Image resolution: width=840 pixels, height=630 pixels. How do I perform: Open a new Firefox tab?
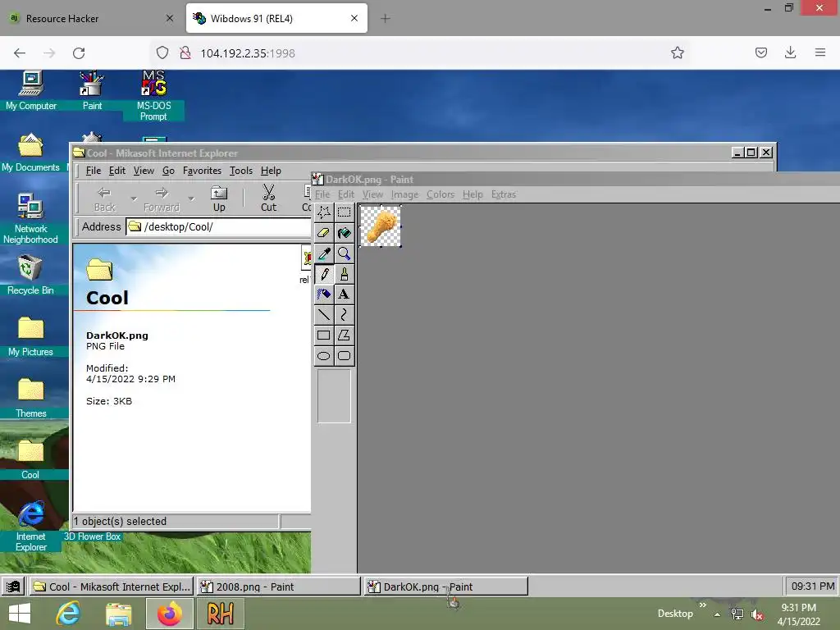(386, 18)
